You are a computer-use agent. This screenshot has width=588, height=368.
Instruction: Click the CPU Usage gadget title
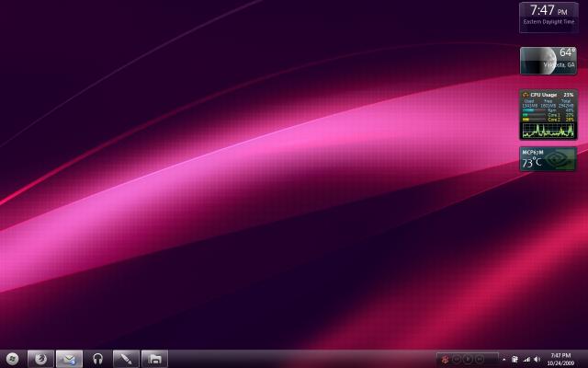543,95
